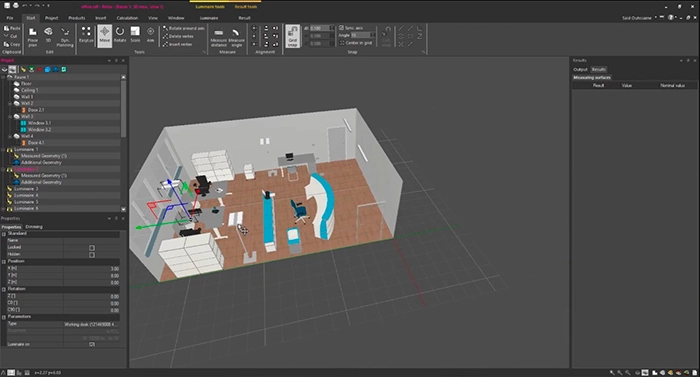Click Rotate around axis
The image size is (700, 377).
[183, 28]
